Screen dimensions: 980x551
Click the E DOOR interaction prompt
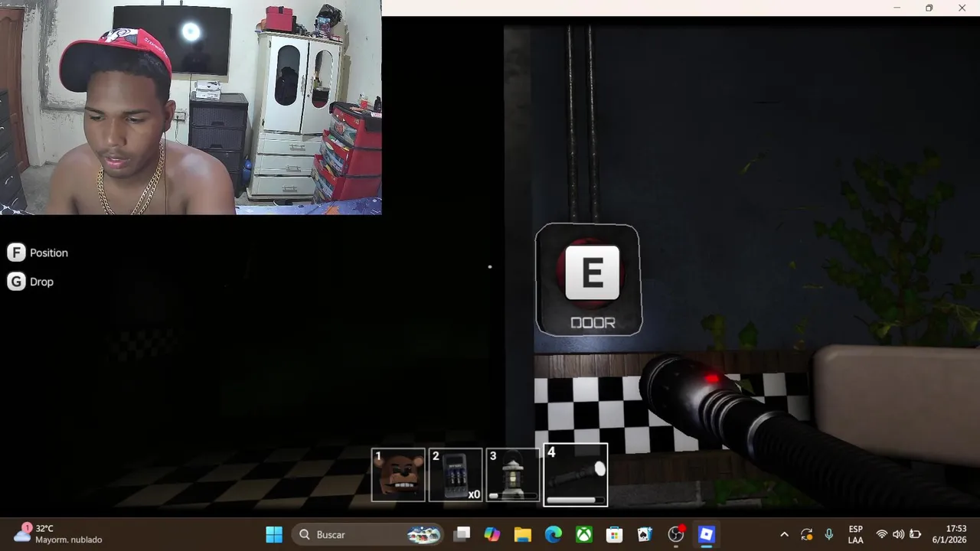click(x=588, y=280)
